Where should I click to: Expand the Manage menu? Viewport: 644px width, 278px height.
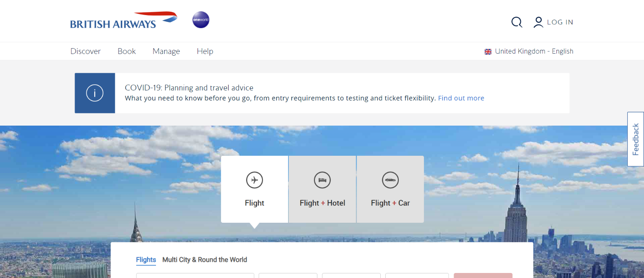(x=166, y=51)
